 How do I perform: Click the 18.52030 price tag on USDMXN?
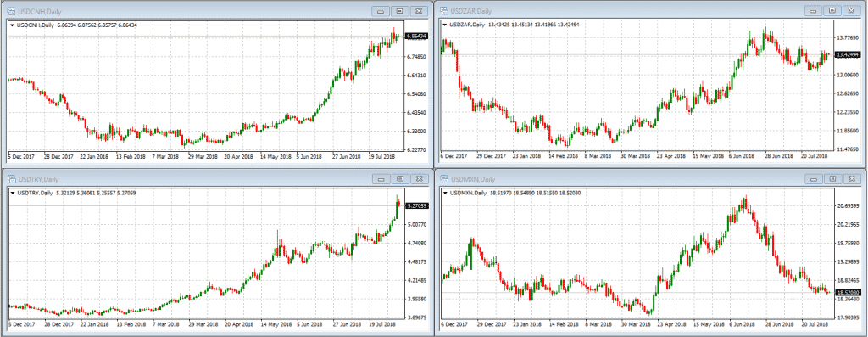coord(849,292)
